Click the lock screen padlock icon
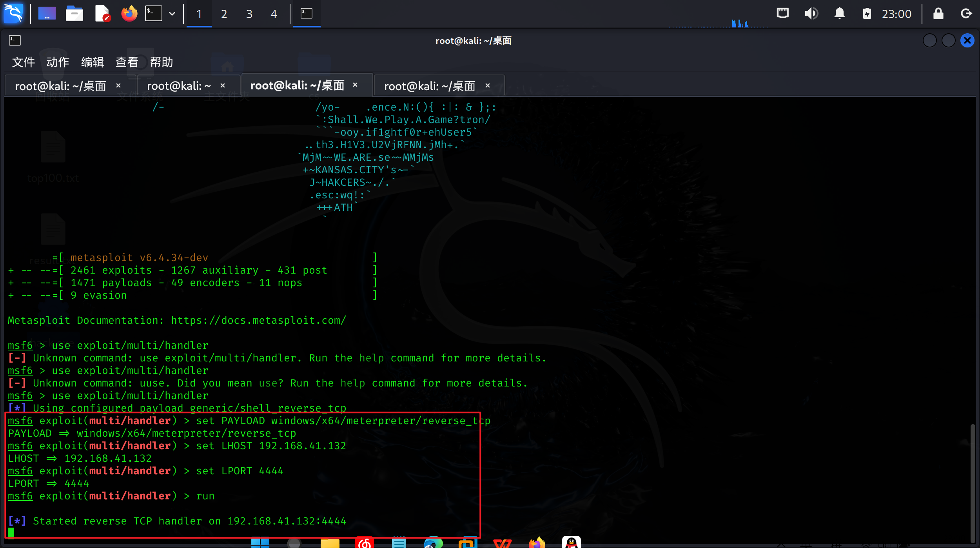The image size is (980, 548). [x=938, y=14]
